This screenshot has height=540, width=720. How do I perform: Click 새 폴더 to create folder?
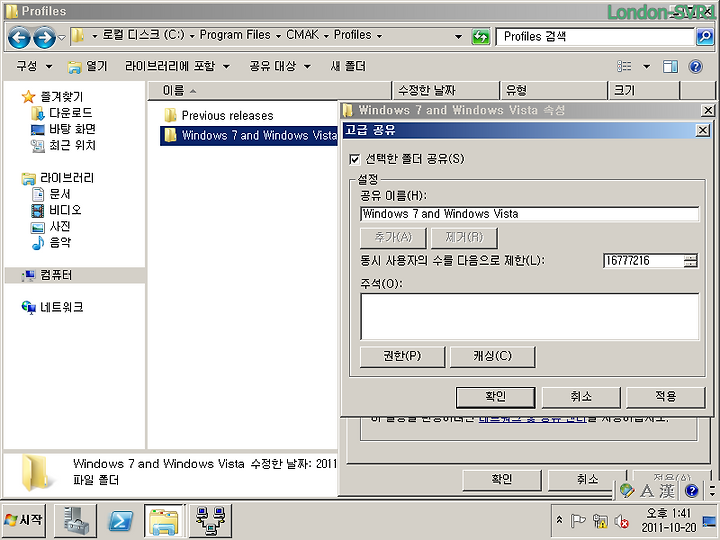[x=348, y=66]
